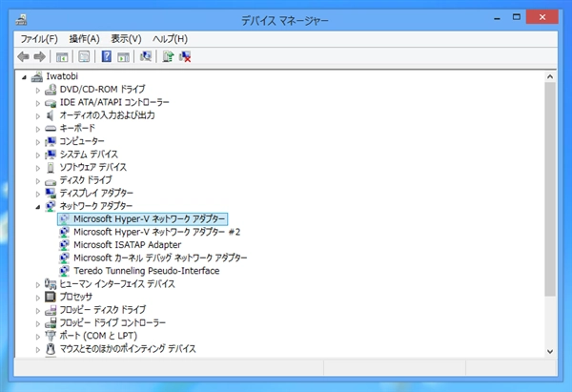
Task: Expand the コンピューター node
Action: pos(37,142)
